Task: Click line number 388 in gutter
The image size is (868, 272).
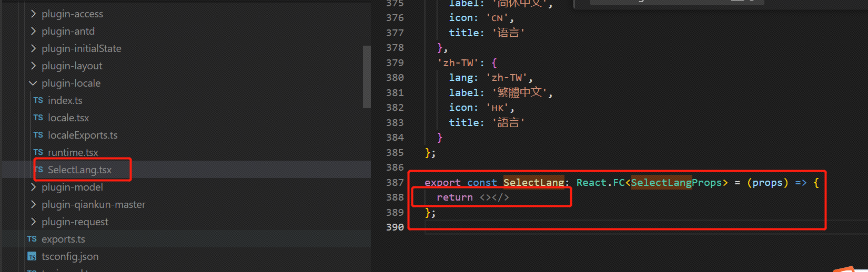Action: coord(395,197)
